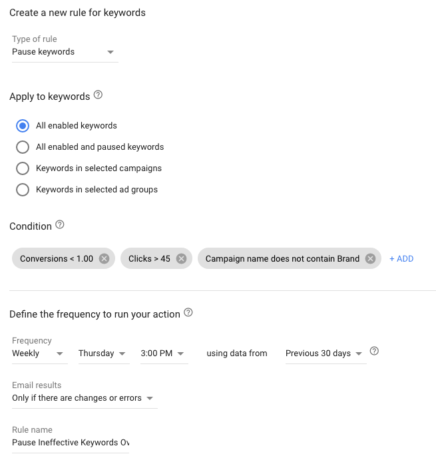Remove the Clicks > 45 condition chip
This screenshot has height=460, width=436.
[x=181, y=259]
